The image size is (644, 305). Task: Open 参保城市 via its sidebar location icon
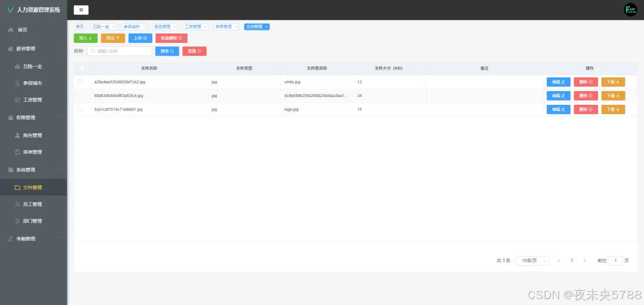[x=17, y=83]
